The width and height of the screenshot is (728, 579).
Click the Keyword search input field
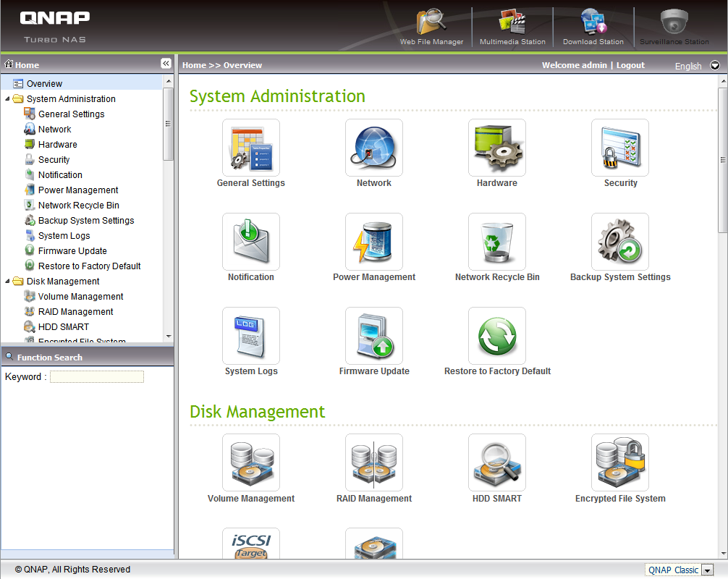(97, 376)
